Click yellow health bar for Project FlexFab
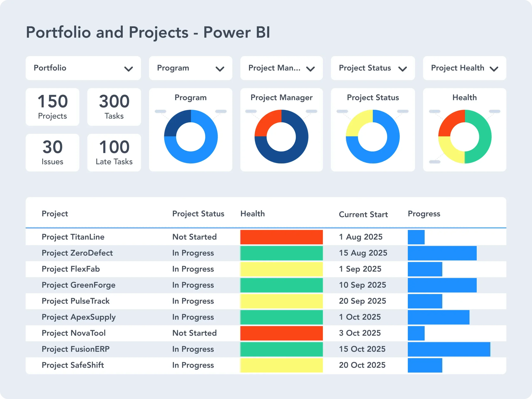Image resolution: width=532 pixels, height=399 pixels. 281,269
